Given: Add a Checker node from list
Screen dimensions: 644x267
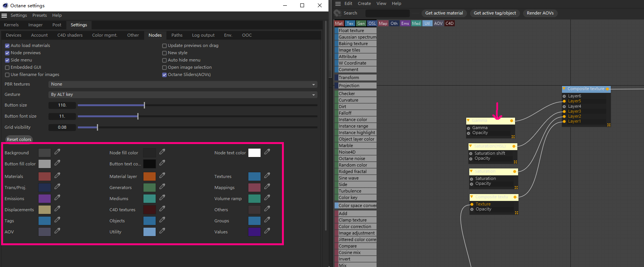Looking at the screenshot, I should [x=356, y=94].
